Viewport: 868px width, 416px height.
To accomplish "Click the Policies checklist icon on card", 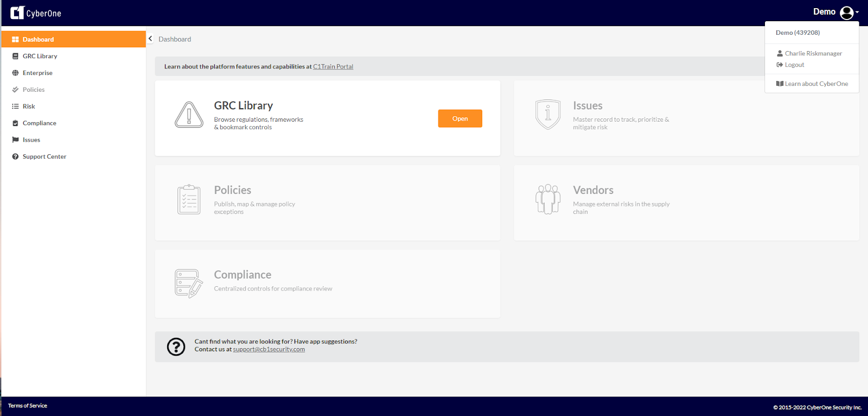I will [x=189, y=199].
